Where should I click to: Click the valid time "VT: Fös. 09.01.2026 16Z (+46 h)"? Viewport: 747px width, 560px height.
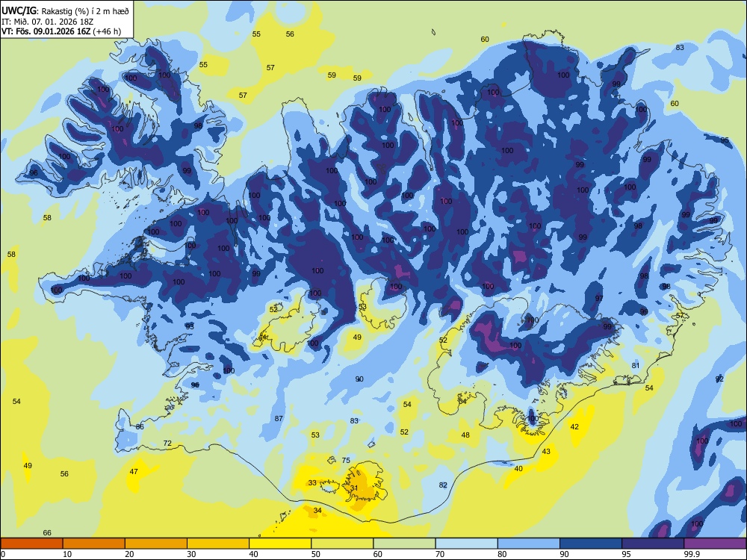tap(61, 31)
